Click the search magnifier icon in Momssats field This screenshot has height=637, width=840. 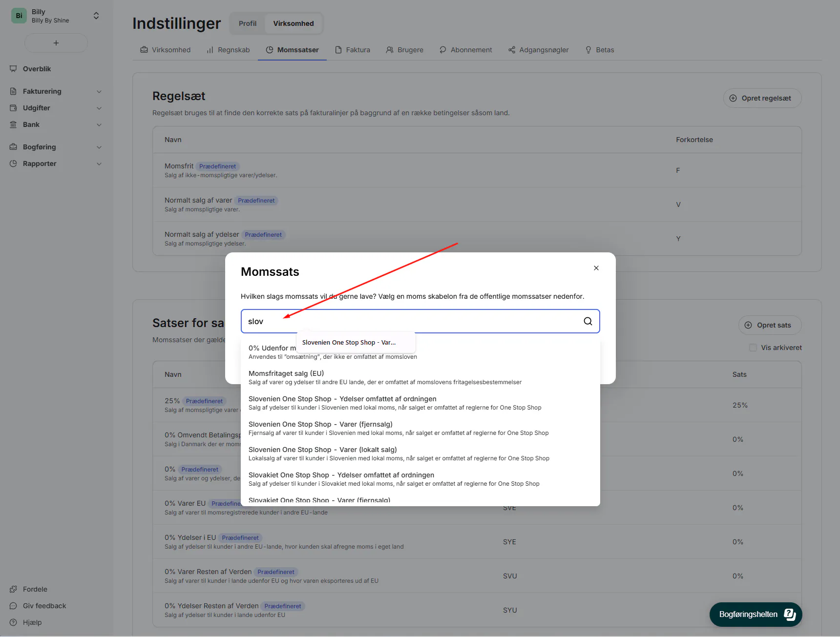(x=588, y=321)
